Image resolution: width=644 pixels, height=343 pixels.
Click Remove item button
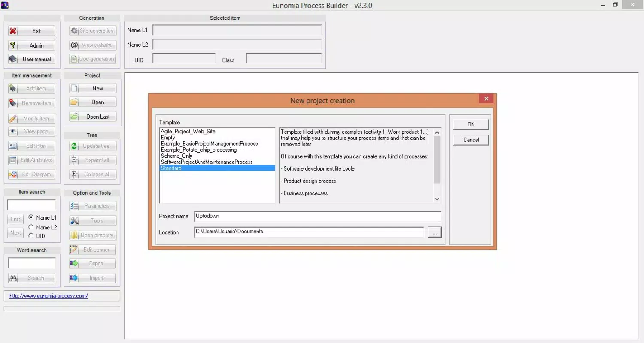pos(32,103)
